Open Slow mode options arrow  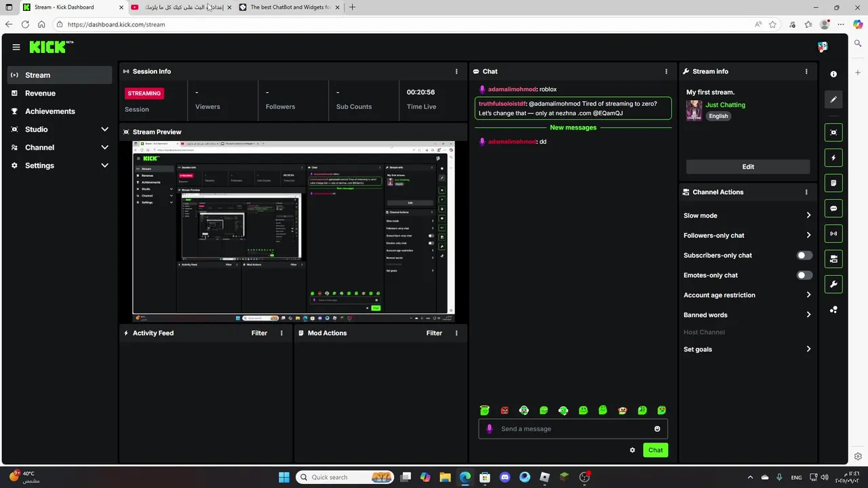point(808,216)
